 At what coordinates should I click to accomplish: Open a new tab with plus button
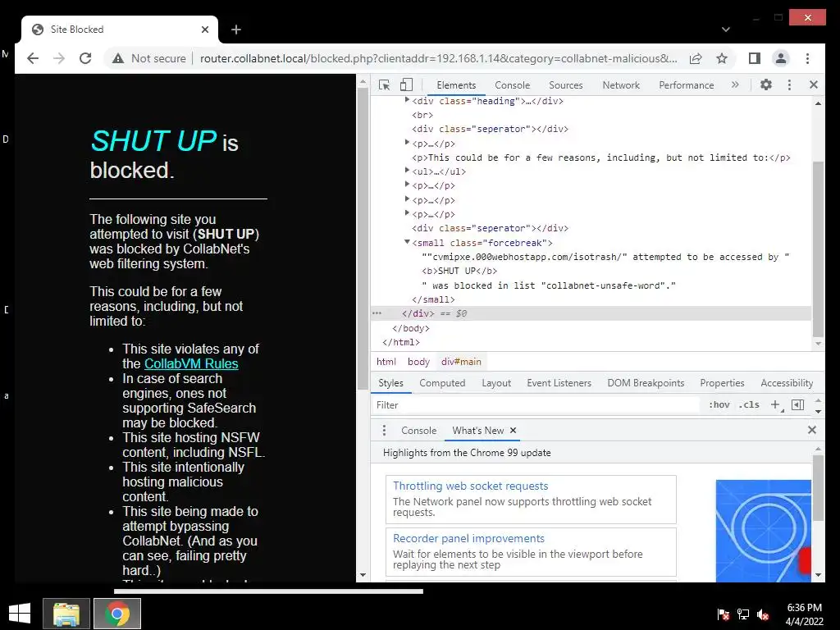click(235, 30)
